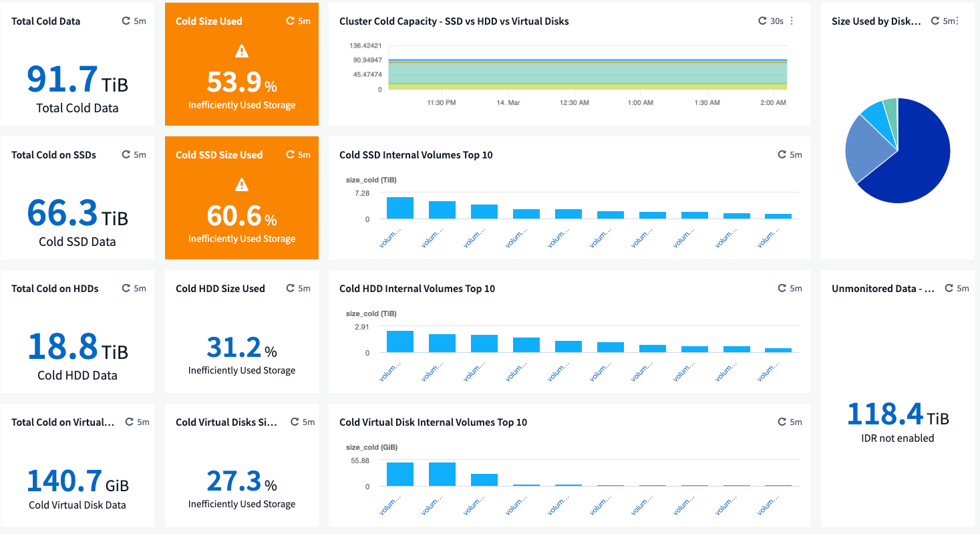
Task: Click refresh icon on Total Cold on SSDs
Action: (126, 155)
